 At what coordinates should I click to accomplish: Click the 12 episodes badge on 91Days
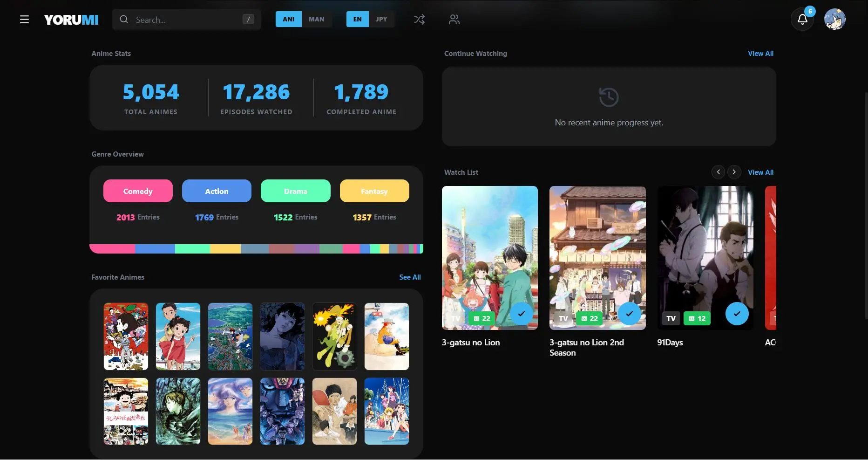coord(697,318)
